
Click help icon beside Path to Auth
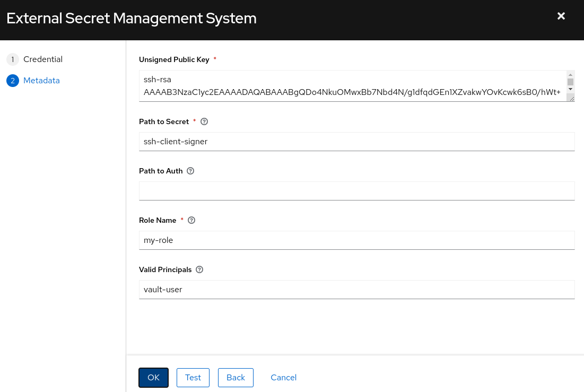[191, 171]
